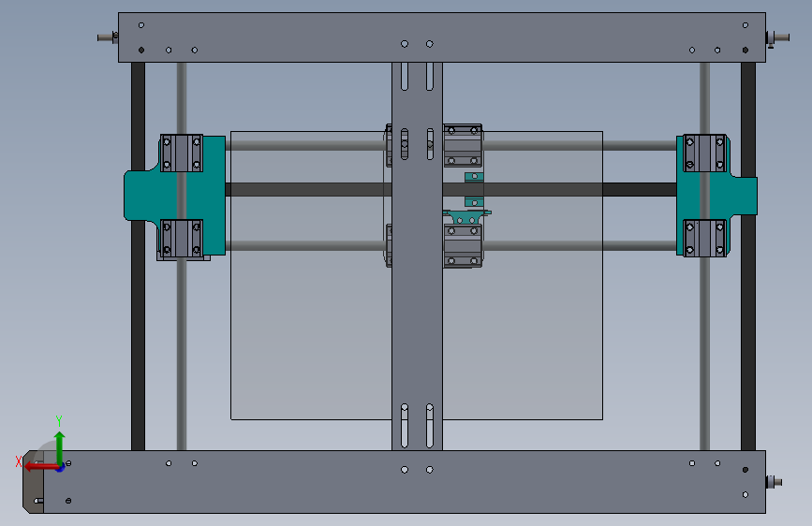Select the small teal T-shaped clamp near center
This screenshot has width=812, height=526.
(x=467, y=216)
